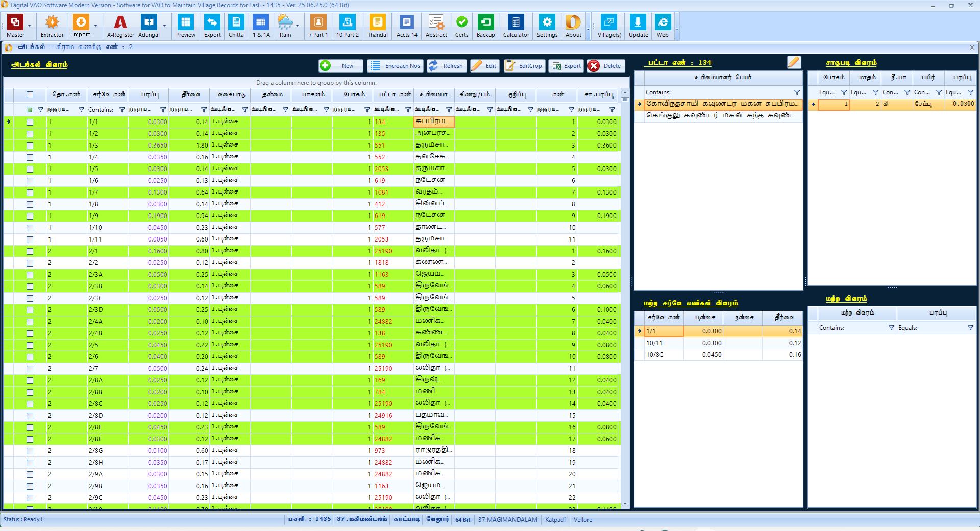Open the Import dropdown arrow

click(95, 26)
